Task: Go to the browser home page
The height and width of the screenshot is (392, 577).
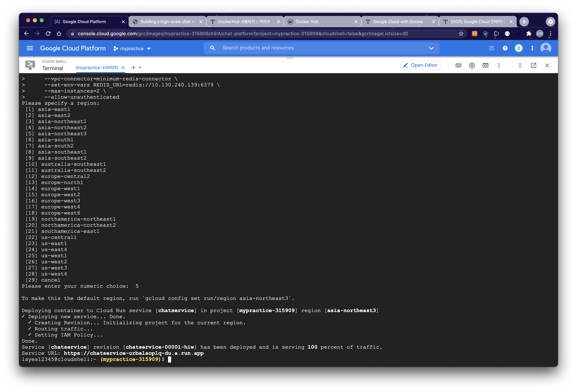Action: click(59, 34)
